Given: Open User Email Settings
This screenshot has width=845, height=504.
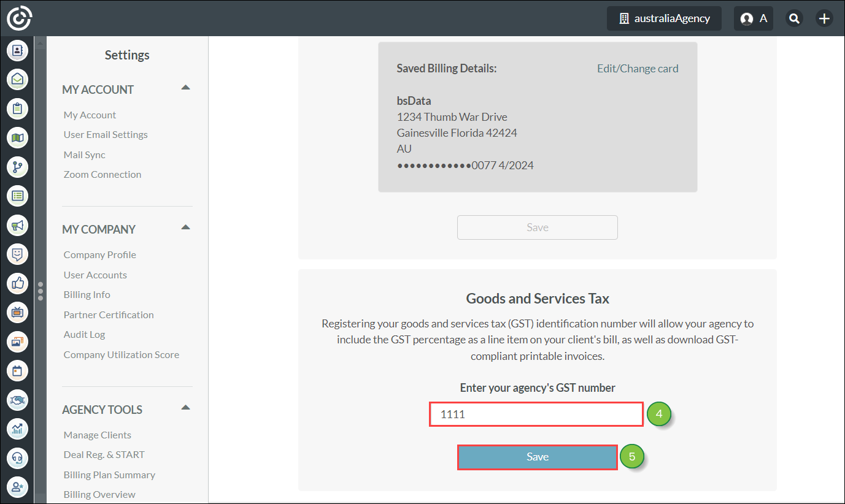Looking at the screenshot, I should coord(106,134).
